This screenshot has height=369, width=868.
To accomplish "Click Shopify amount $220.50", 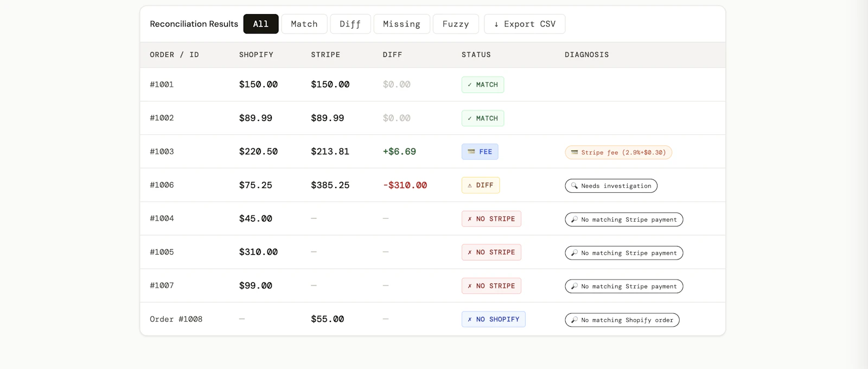I will coord(259,152).
